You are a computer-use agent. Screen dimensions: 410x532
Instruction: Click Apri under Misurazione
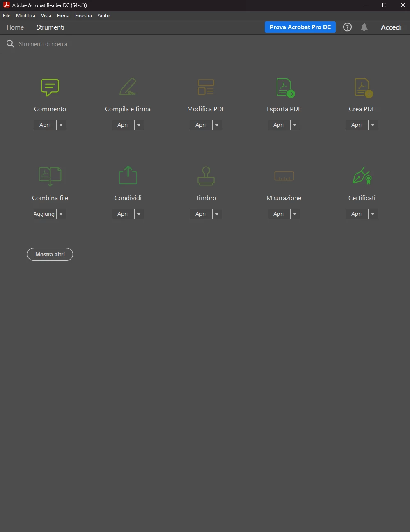(279, 214)
